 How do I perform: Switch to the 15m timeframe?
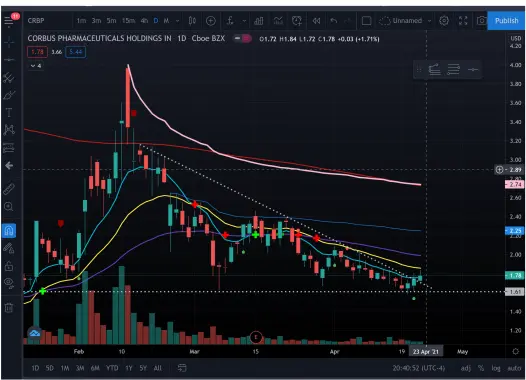tap(128, 21)
